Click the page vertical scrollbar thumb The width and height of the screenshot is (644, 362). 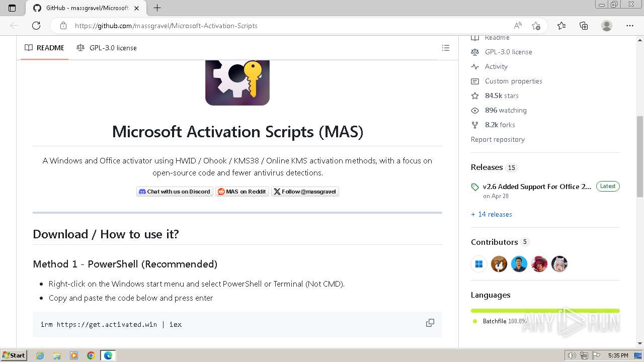[640, 156]
